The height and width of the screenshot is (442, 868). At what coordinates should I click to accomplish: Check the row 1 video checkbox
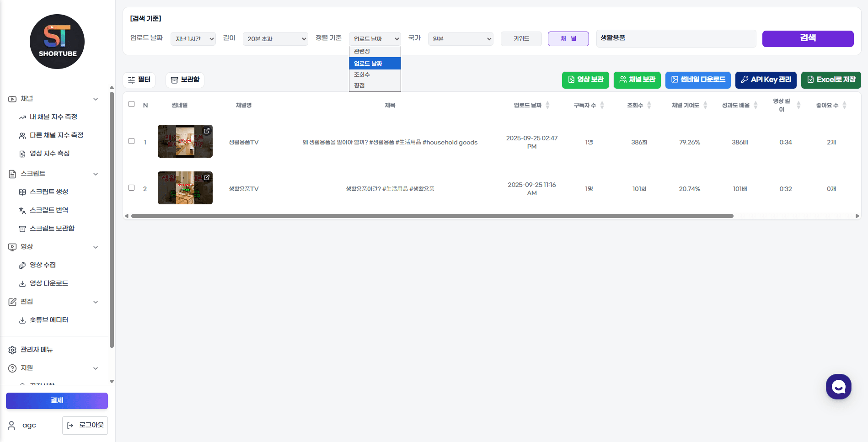pos(132,141)
